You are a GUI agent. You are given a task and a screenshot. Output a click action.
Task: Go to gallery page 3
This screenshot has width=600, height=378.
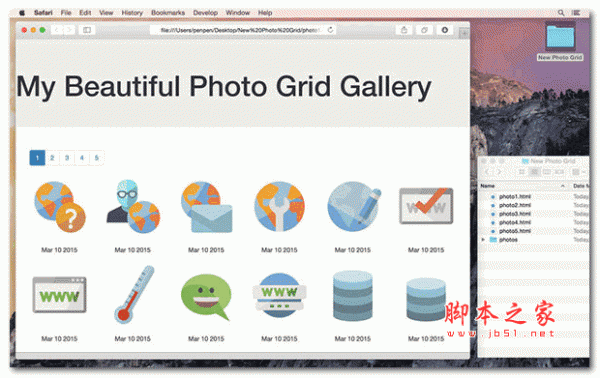[x=67, y=158]
